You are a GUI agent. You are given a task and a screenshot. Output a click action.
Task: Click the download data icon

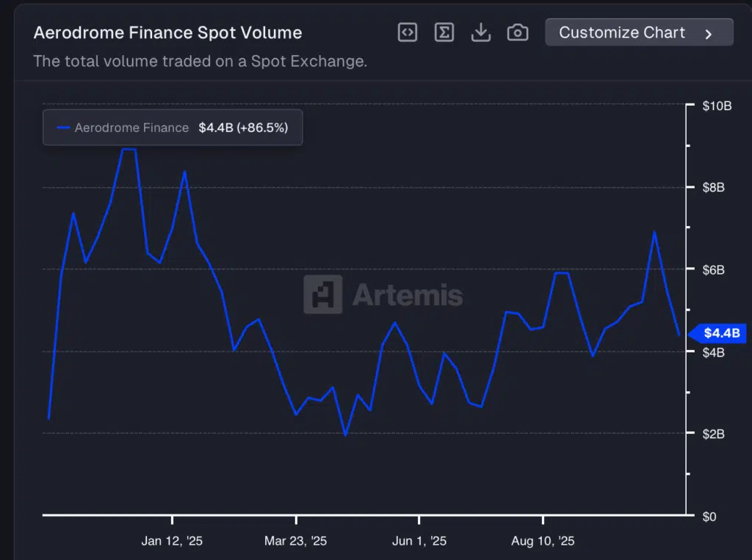[480, 32]
